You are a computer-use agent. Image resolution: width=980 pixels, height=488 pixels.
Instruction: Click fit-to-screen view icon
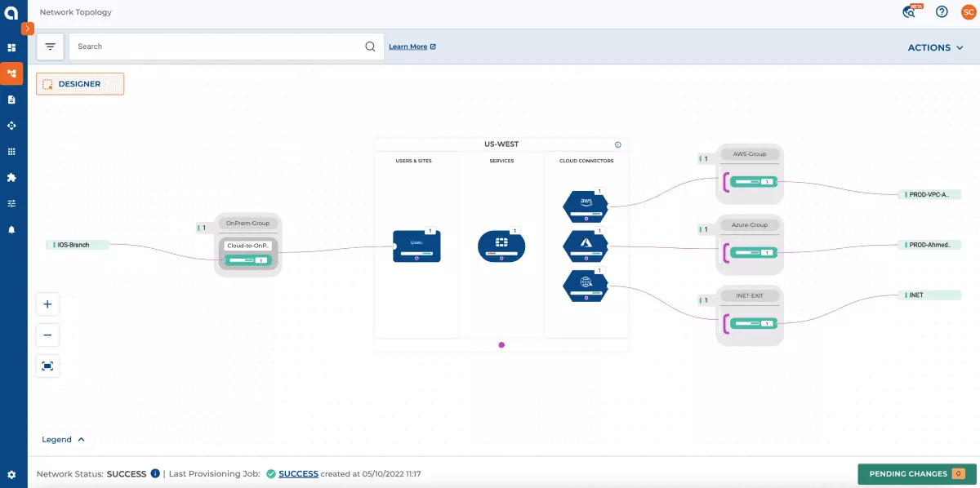(x=47, y=366)
